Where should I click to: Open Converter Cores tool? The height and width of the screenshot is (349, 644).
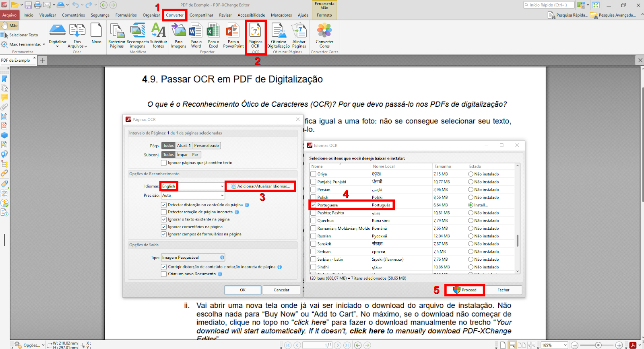324,35
